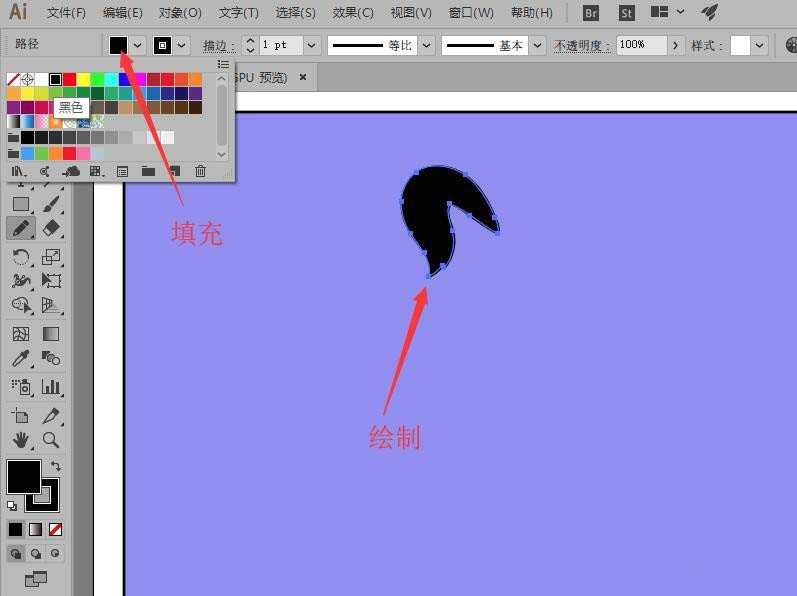Open Swatch Libraries menu in swatches panel
This screenshot has width=797, height=596.
(x=18, y=172)
